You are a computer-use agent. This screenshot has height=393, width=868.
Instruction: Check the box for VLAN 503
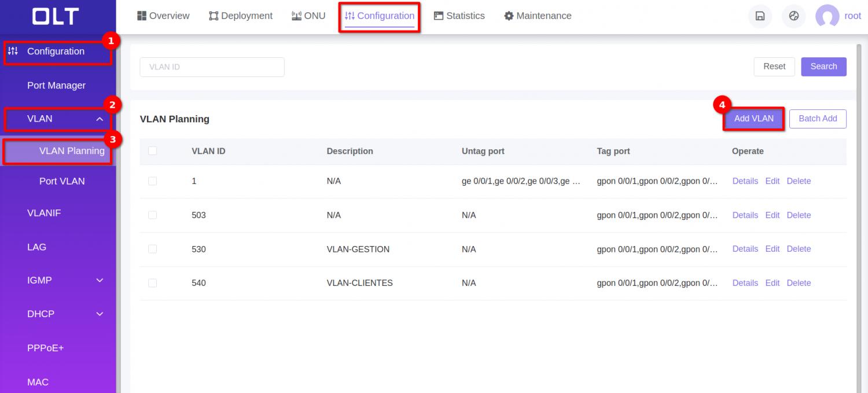(152, 215)
